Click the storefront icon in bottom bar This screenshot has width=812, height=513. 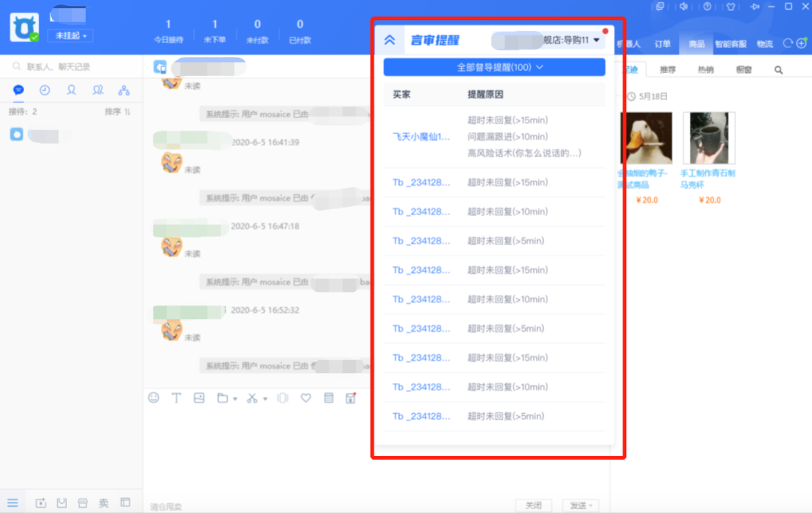(83, 502)
